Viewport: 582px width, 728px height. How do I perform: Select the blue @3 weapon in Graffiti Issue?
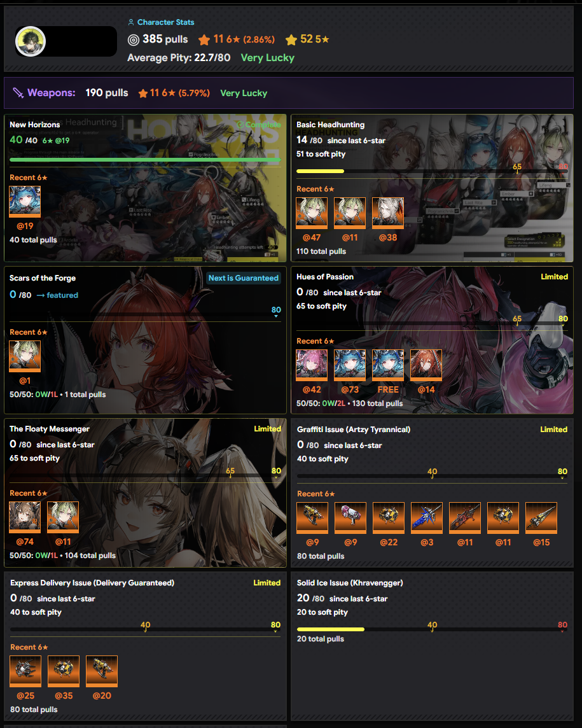coord(427,517)
